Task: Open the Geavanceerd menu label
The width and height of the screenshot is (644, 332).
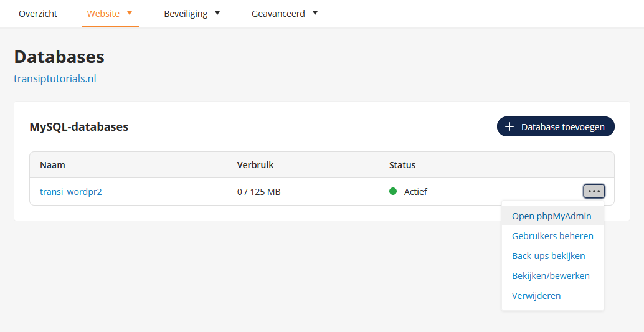Action: coord(278,14)
